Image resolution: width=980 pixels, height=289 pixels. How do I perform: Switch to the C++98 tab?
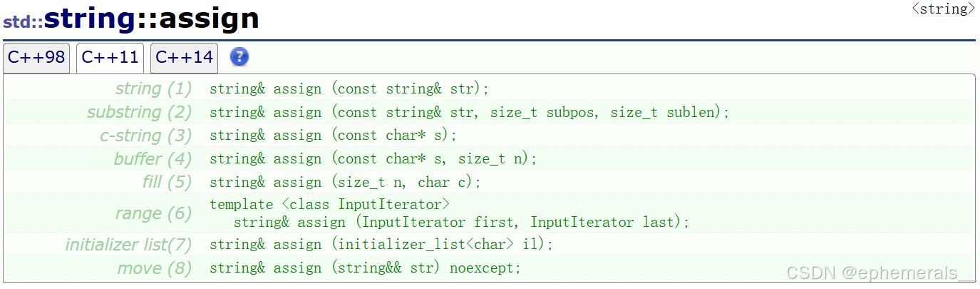click(x=36, y=58)
